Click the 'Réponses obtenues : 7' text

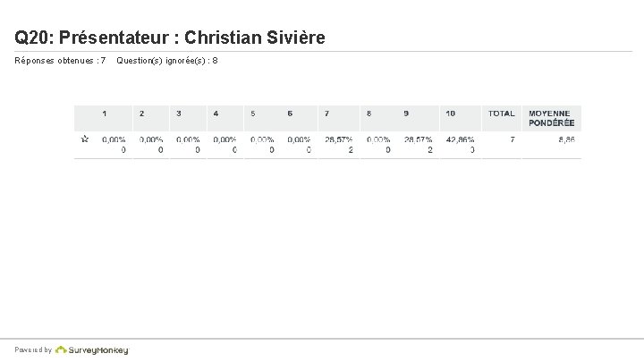61,61
